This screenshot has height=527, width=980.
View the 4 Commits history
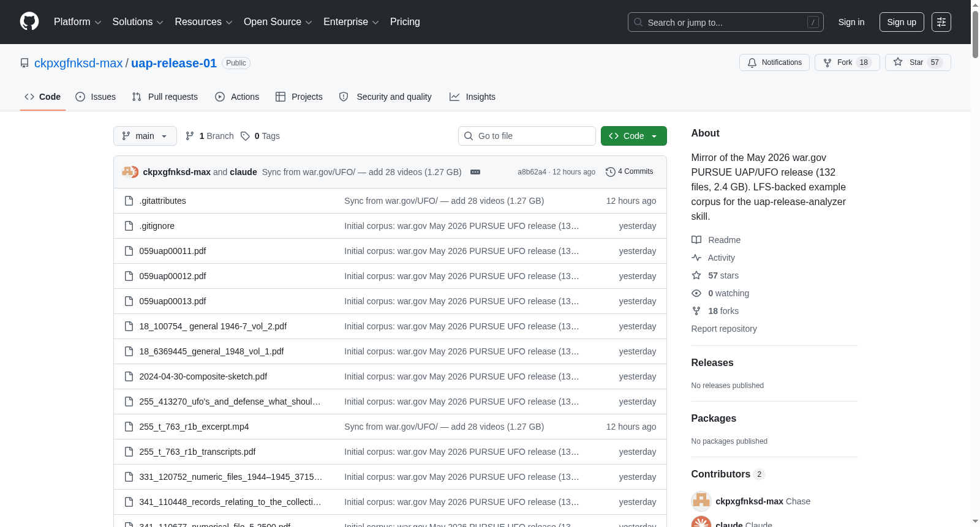coord(630,171)
